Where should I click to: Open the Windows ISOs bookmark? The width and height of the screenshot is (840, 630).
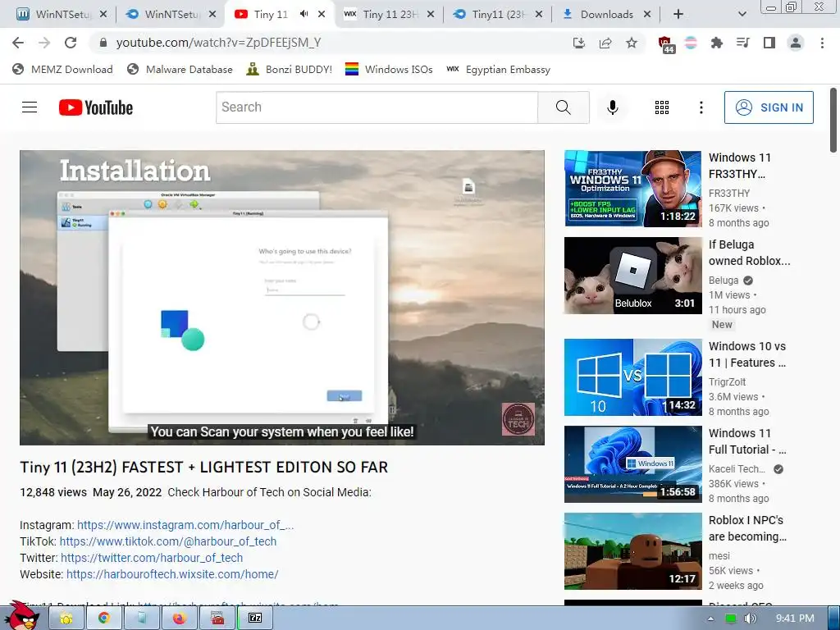(x=389, y=69)
